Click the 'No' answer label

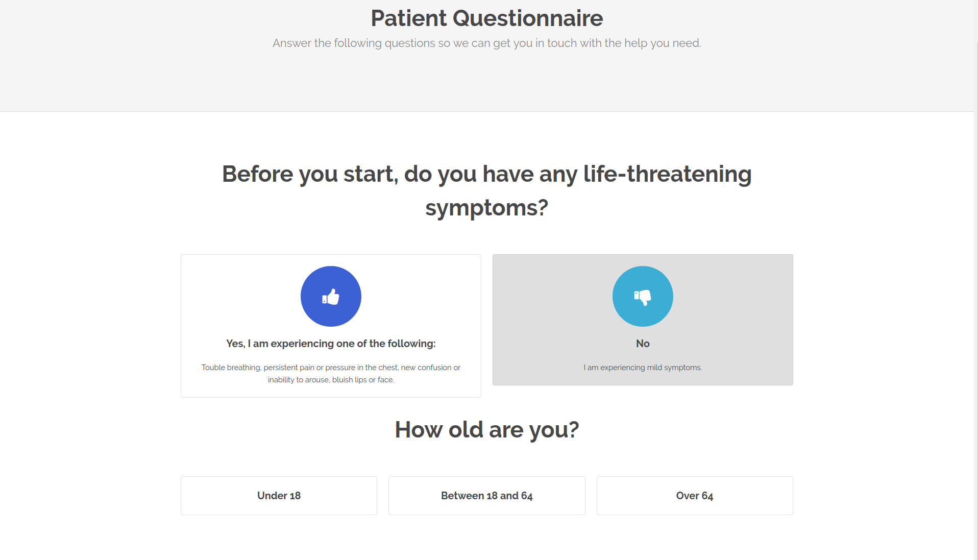[x=643, y=344]
